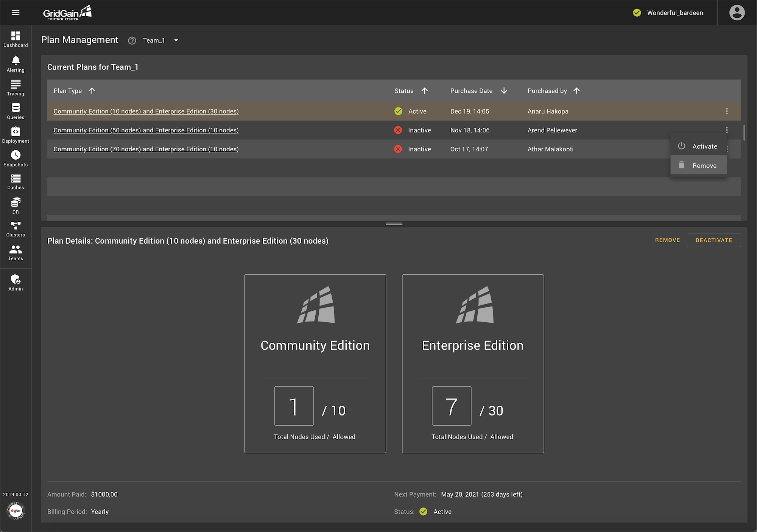Click the Apache Ignite badge
The width and height of the screenshot is (757, 532).
click(x=16, y=511)
